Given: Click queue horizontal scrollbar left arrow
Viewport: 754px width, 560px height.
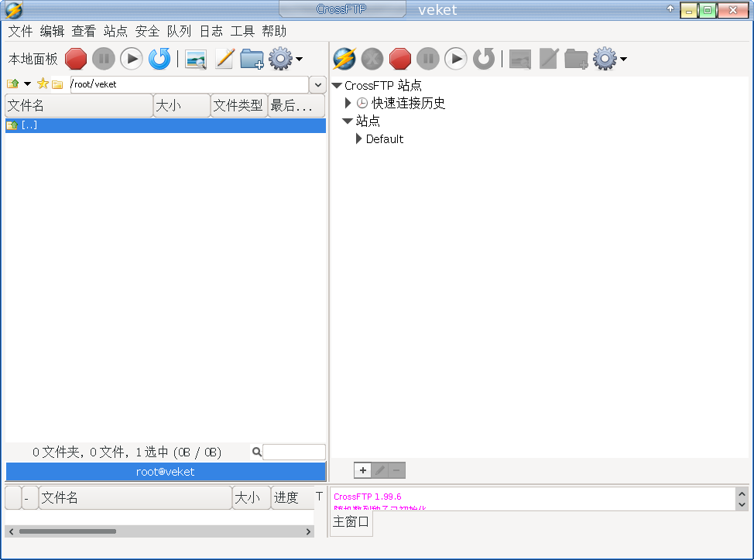Looking at the screenshot, I should click(x=11, y=531).
